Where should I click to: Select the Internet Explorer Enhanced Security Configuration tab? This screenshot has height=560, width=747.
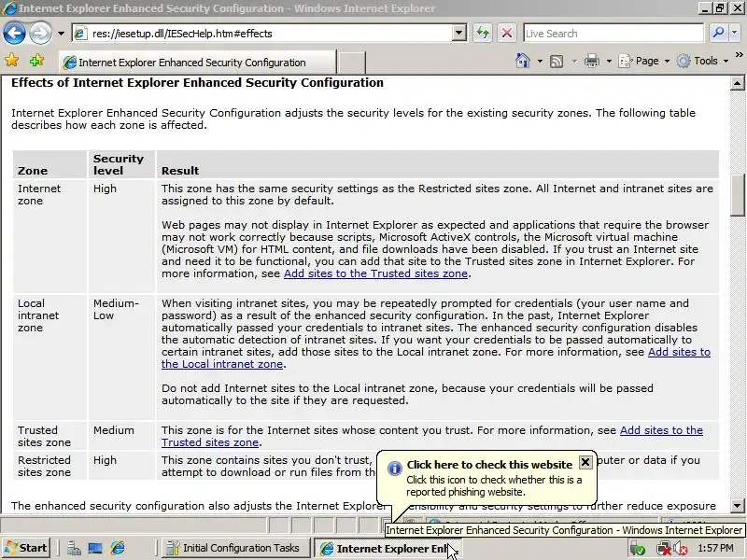click(197, 63)
